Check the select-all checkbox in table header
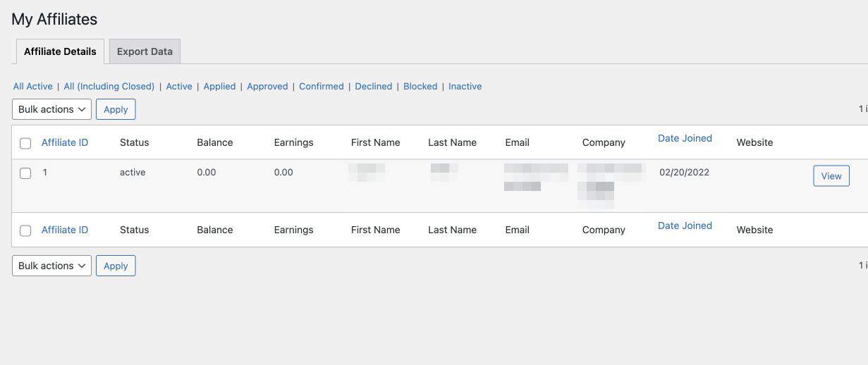 25,143
